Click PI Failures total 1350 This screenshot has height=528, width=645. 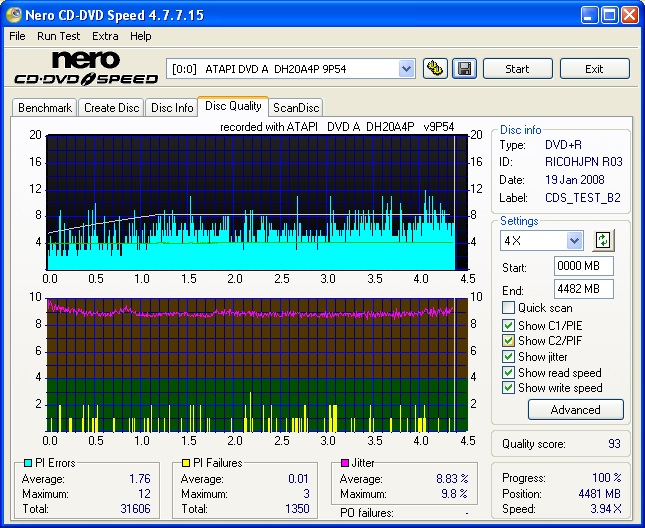(x=297, y=509)
